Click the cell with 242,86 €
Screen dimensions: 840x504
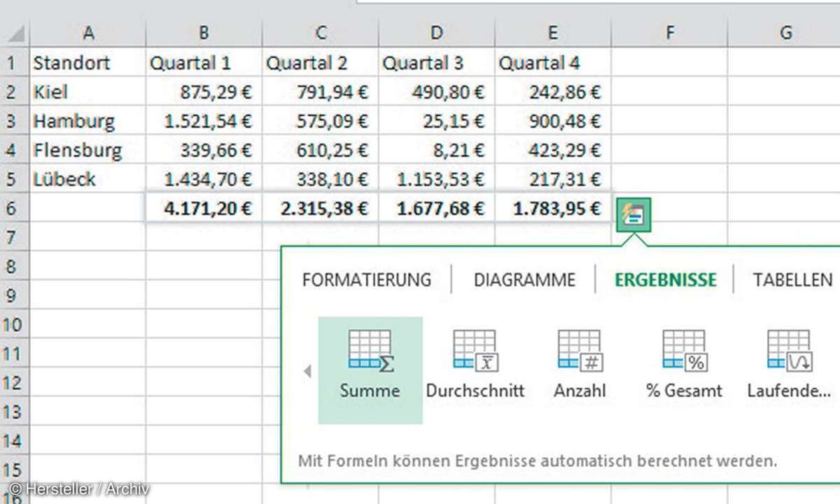coord(552,92)
